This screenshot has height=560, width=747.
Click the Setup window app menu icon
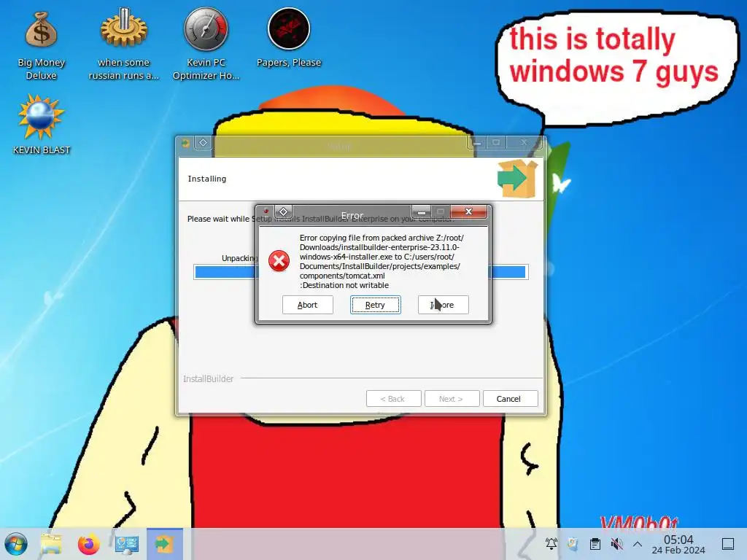click(x=185, y=143)
